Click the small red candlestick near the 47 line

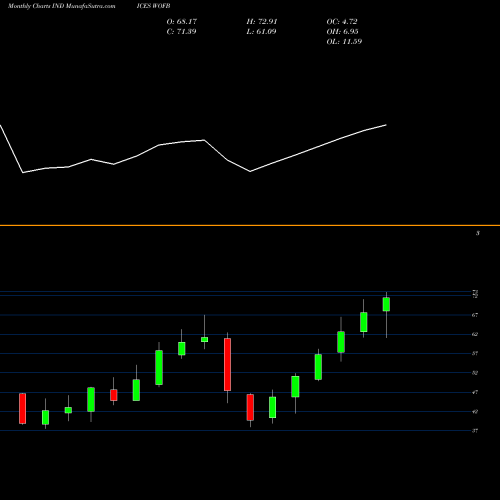(114, 395)
